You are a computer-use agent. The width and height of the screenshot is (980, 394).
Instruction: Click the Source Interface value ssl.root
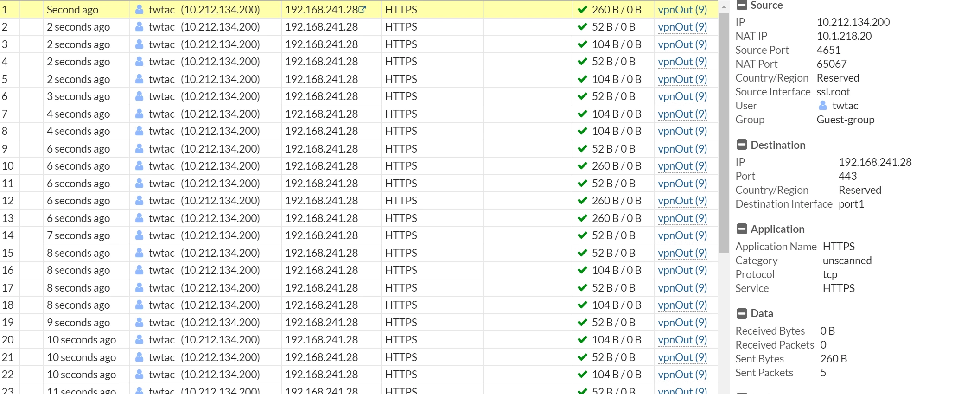point(833,92)
